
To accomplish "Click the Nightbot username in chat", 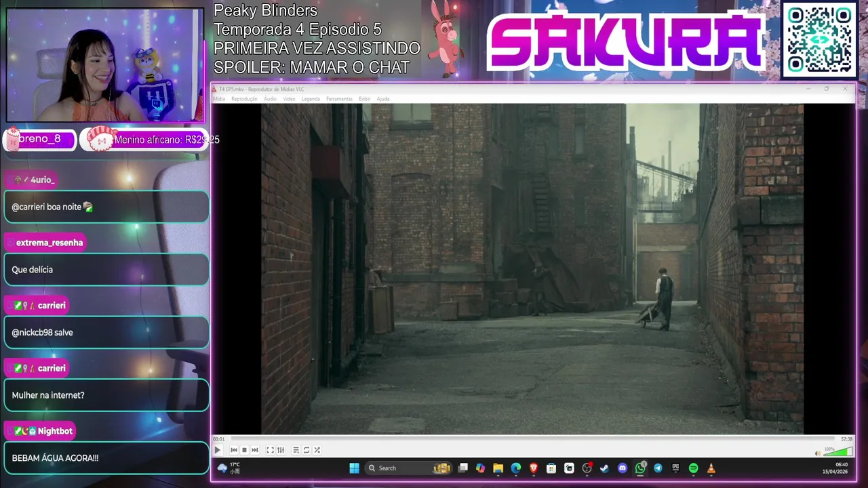I will click(x=55, y=431).
